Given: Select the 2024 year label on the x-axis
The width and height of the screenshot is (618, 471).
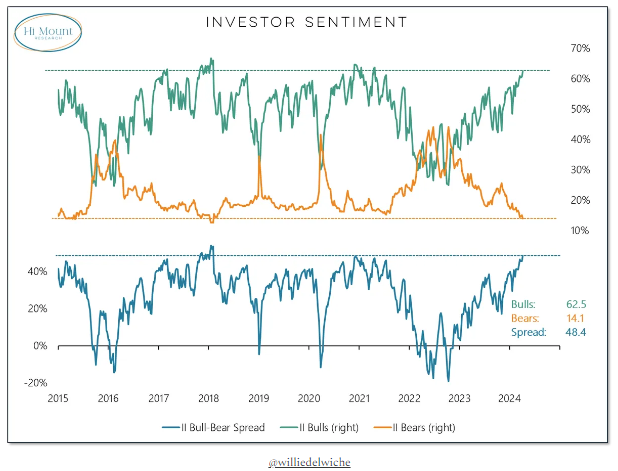Looking at the screenshot, I should [511, 398].
